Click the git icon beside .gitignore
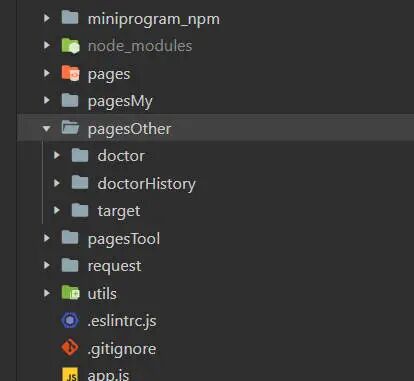This screenshot has height=381, width=414. pyautogui.click(x=70, y=348)
